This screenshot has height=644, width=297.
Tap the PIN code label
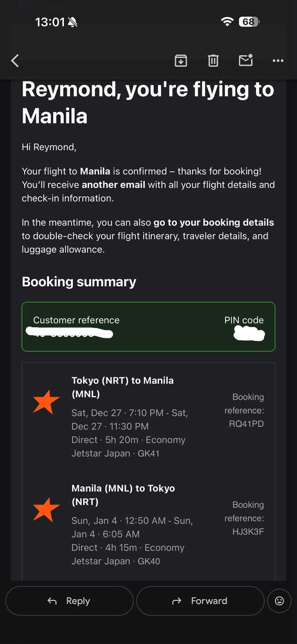(244, 320)
